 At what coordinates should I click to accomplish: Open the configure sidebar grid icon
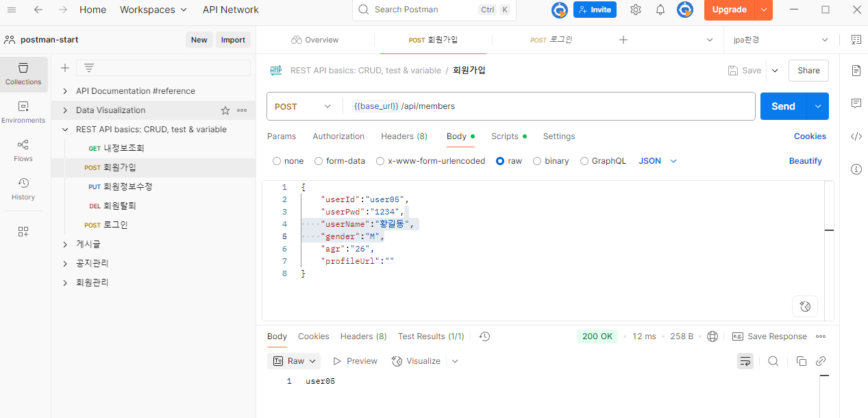(23, 232)
